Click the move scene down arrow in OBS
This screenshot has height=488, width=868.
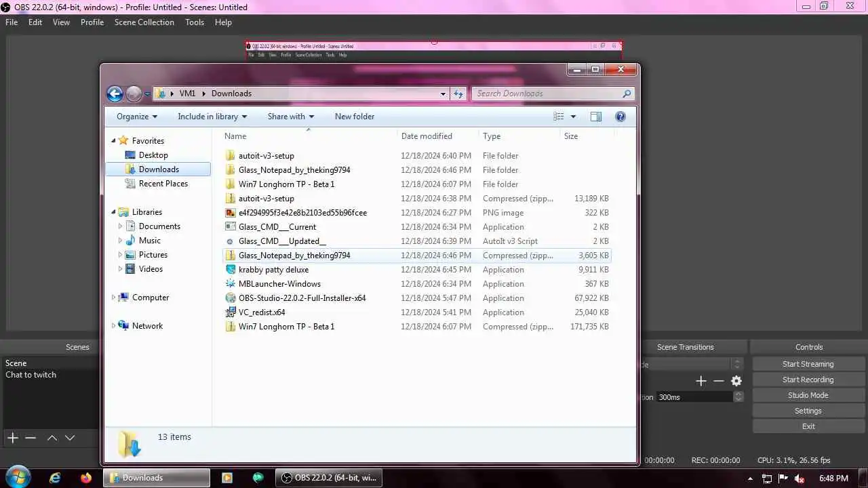[x=70, y=438]
